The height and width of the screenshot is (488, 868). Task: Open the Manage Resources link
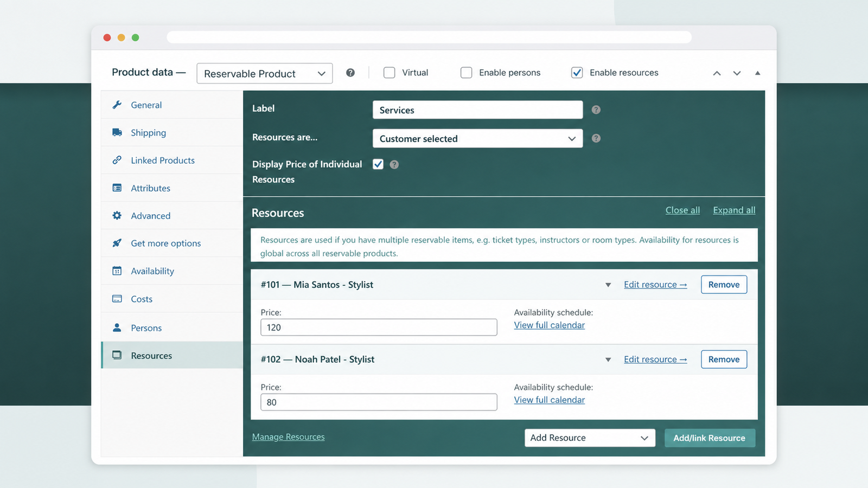point(288,437)
